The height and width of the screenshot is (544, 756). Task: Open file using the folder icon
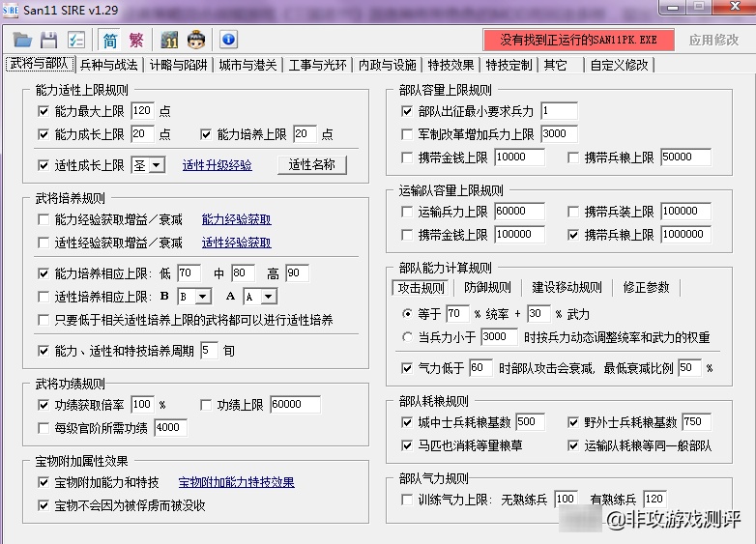(22, 40)
